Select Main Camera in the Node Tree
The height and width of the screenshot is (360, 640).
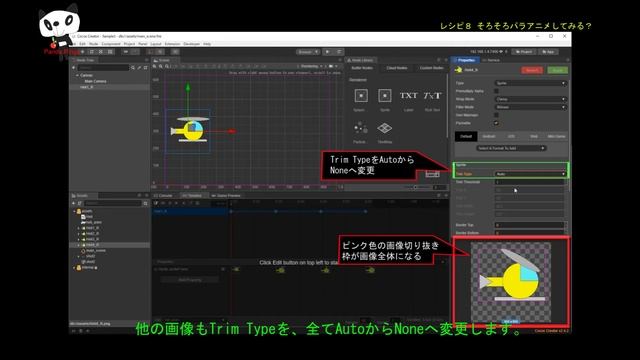pyautogui.click(x=95, y=81)
